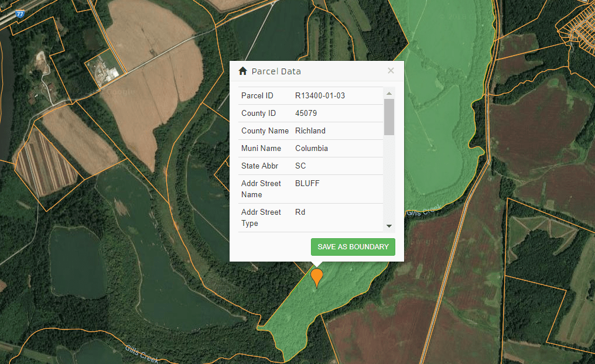595x364 pixels.
Task: Select the Addr Street Type row
Action: click(x=310, y=218)
